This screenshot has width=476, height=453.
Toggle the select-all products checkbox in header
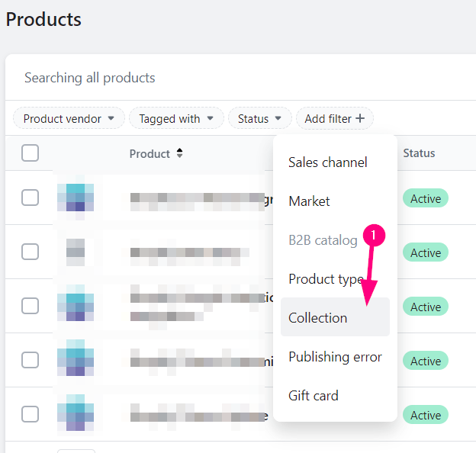click(30, 153)
